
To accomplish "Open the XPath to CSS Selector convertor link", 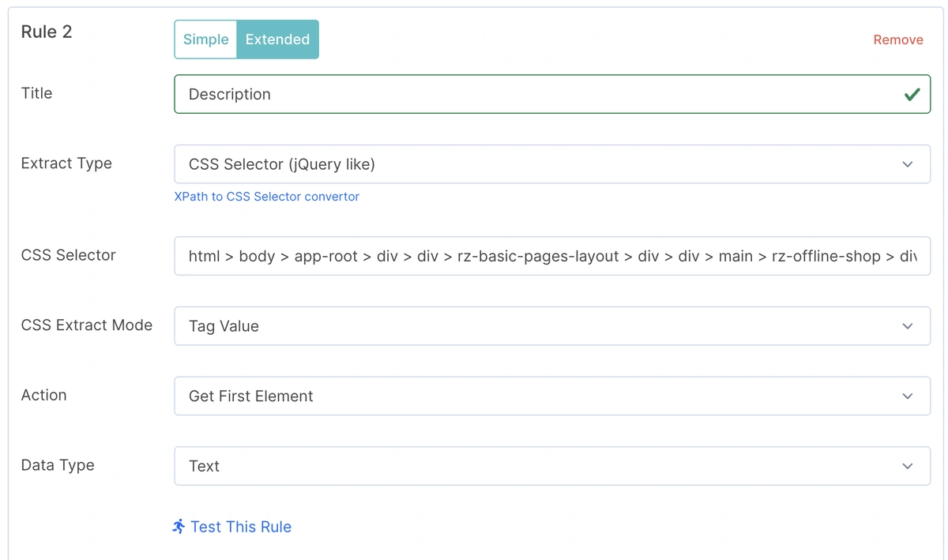I will [266, 197].
